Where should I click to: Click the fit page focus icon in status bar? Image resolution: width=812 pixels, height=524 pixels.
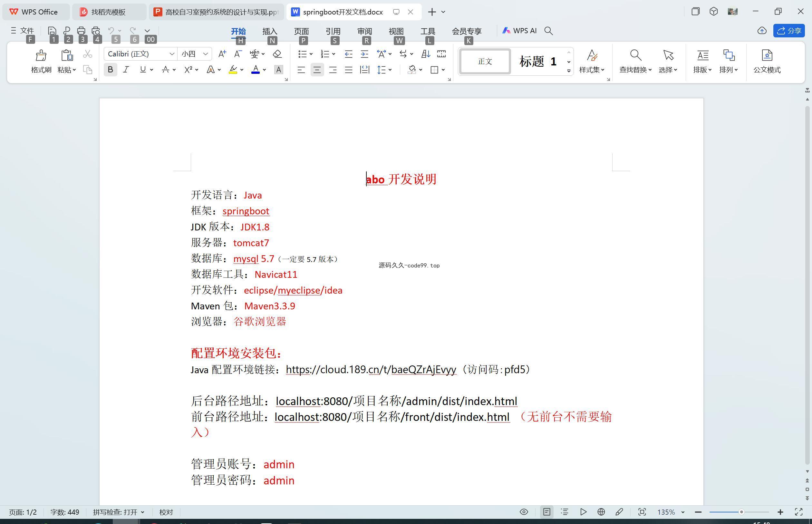[x=642, y=512]
